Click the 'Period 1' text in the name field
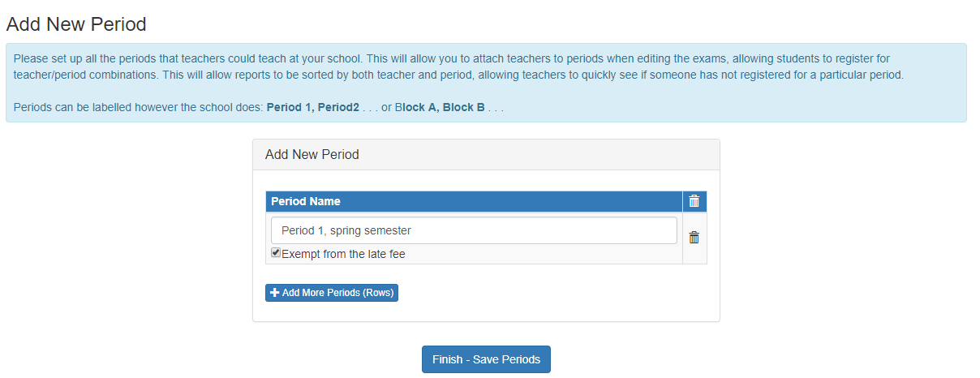 pos(303,230)
